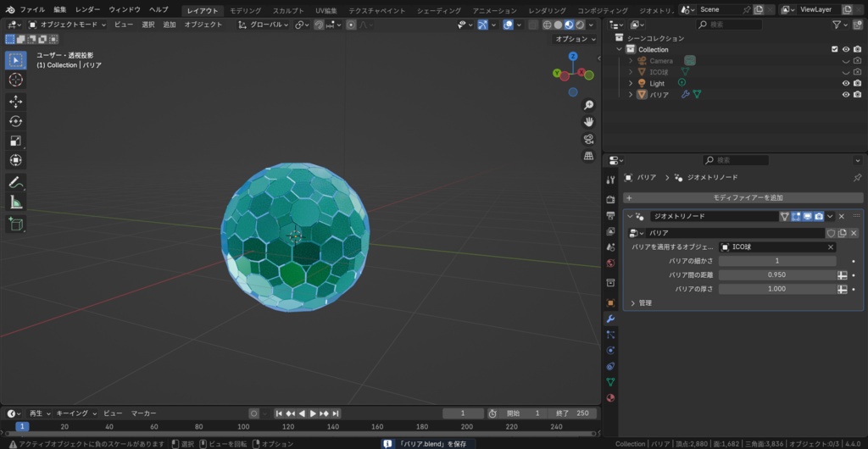Open the Tool properties tab

pos(610,180)
